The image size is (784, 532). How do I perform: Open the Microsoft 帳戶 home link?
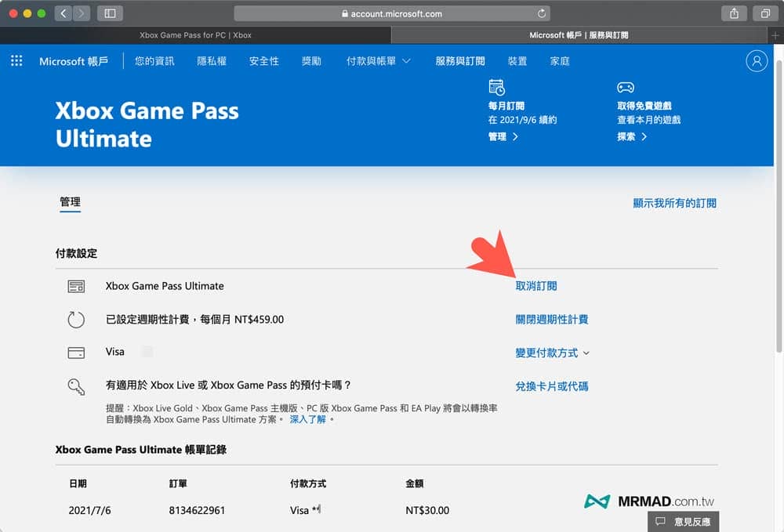click(x=74, y=61)
